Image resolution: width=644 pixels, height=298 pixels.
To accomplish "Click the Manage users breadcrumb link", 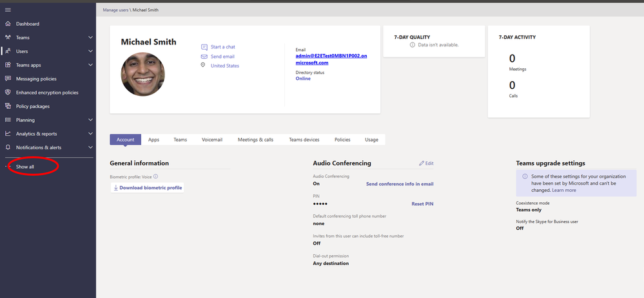I will pos(115,10).
